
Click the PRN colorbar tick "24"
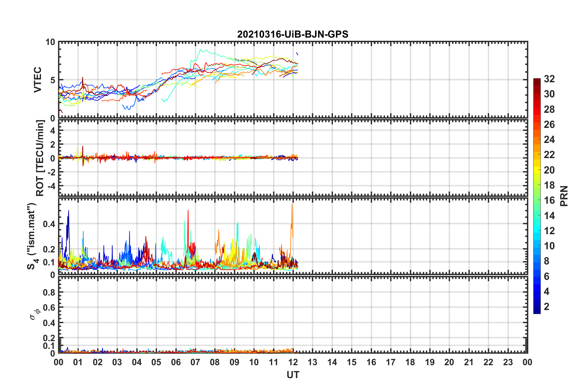549,140
